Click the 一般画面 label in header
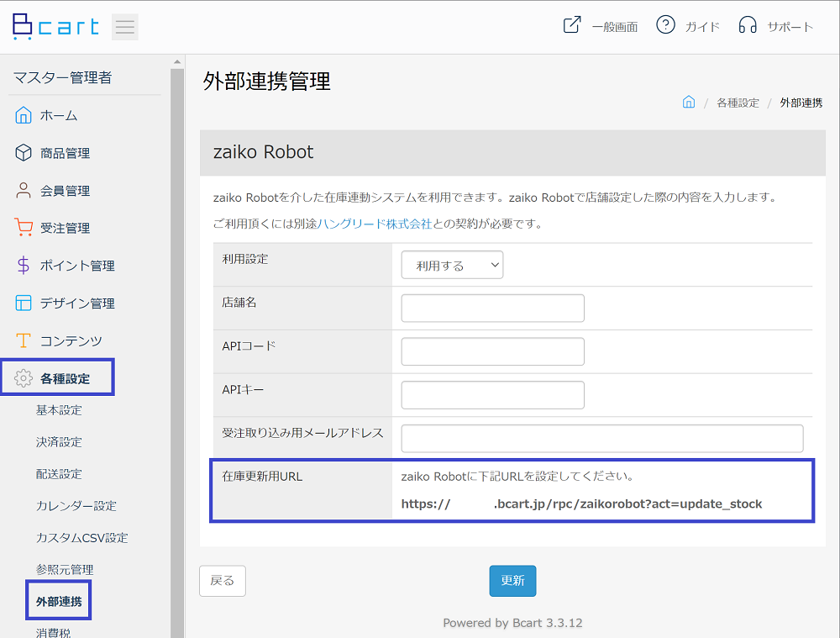The width and height of the screenshot is (840, 638). click(x=615, y=27)
